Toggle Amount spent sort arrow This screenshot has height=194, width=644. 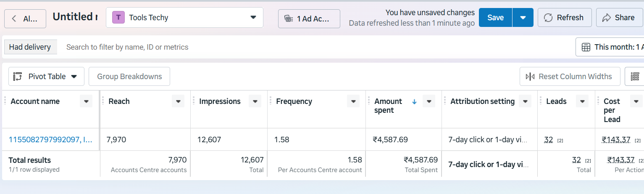coord(414,101)
